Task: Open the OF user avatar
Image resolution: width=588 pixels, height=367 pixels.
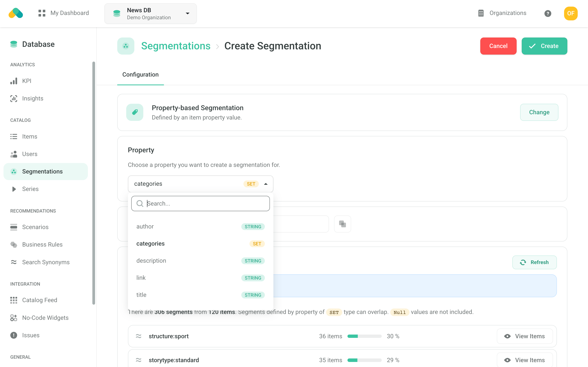Action: [x=571, y=13]
